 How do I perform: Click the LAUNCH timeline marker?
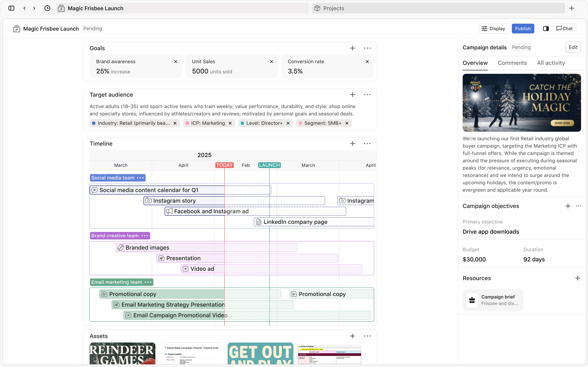click(x=269, y=165)
